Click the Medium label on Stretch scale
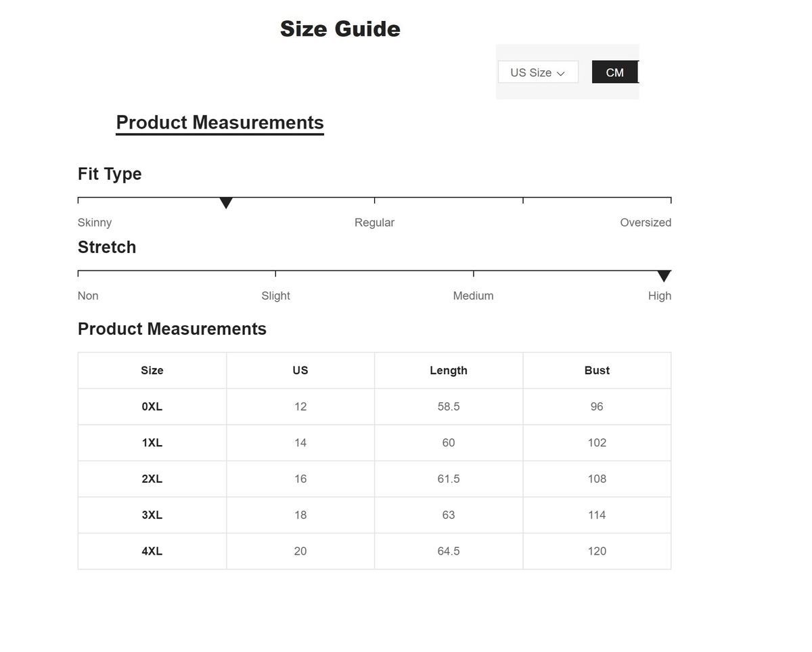This screenshot has height=652, width=812. (473, 296)
